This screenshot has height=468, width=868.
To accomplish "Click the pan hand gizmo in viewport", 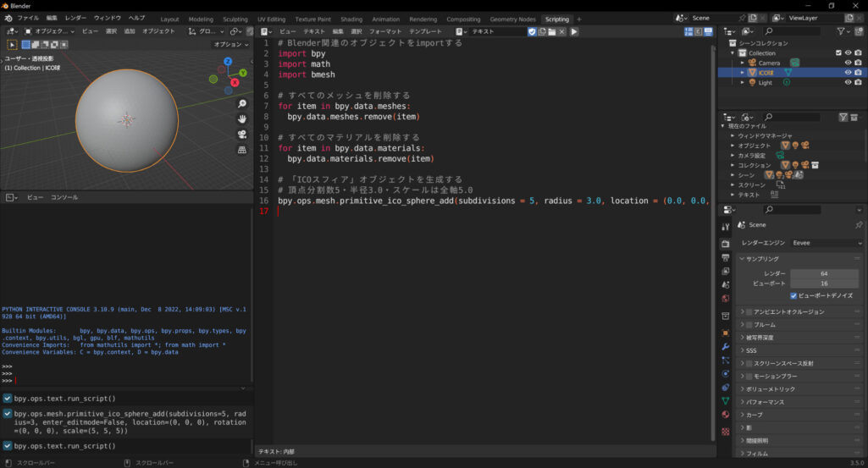I will click(242, 119).
